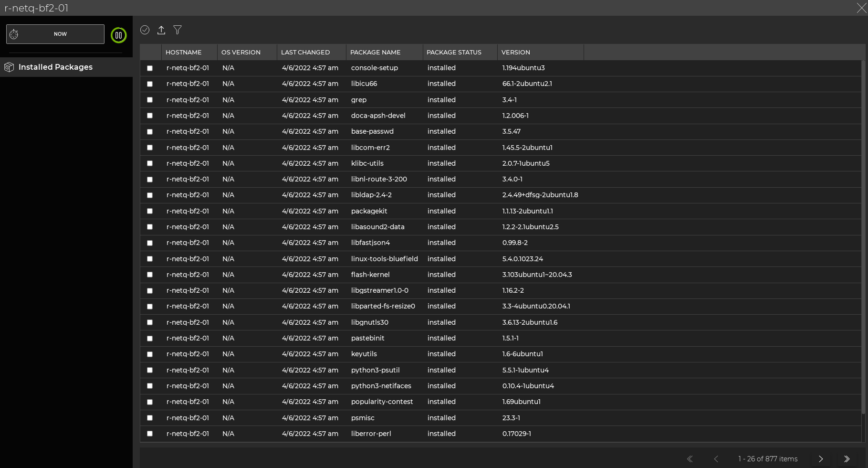The height and width of the screenshot is (468, 868).
Task: Check the console-setup package row checkbox
Action: [150, 68]
